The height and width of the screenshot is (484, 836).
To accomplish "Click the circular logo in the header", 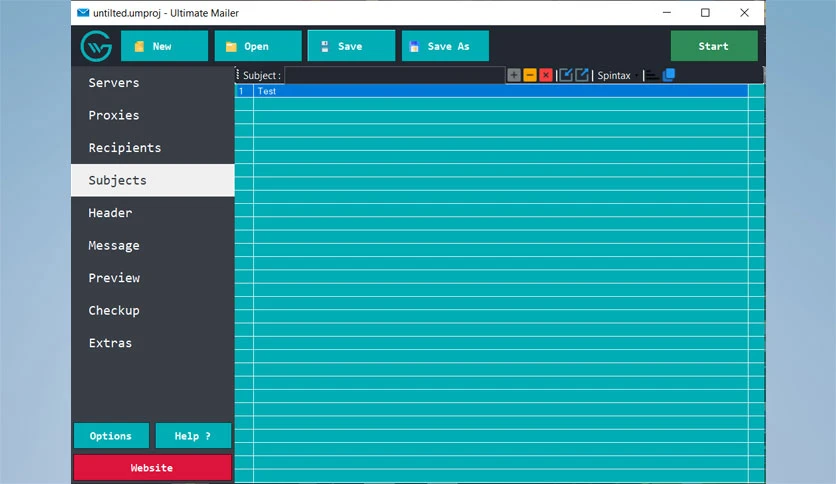I will coord(96,46).
